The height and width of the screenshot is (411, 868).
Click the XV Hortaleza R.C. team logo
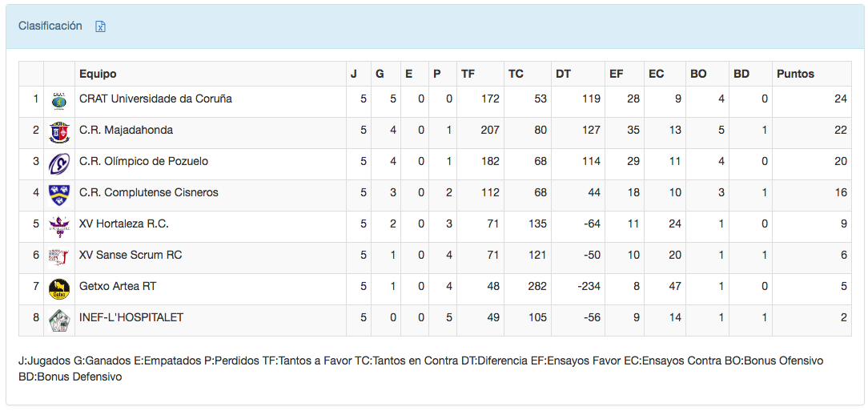point(58,225)
